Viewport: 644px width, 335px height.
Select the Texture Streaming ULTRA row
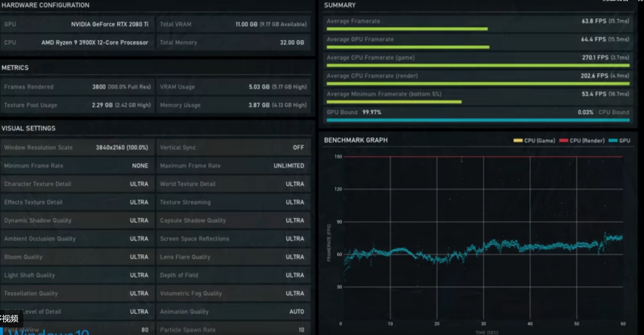[x=233, y=202]
